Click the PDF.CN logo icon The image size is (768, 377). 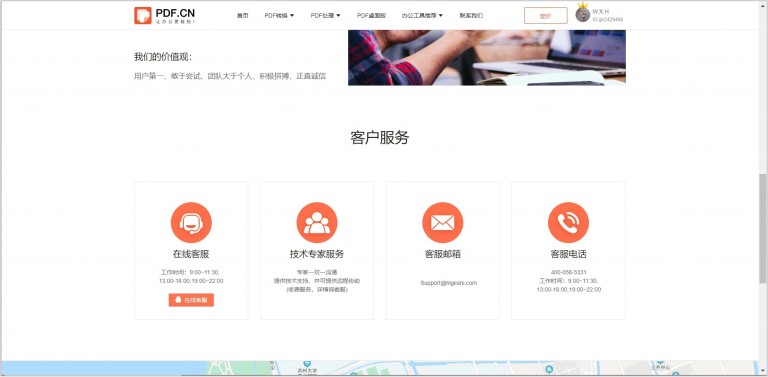[143, 15]
